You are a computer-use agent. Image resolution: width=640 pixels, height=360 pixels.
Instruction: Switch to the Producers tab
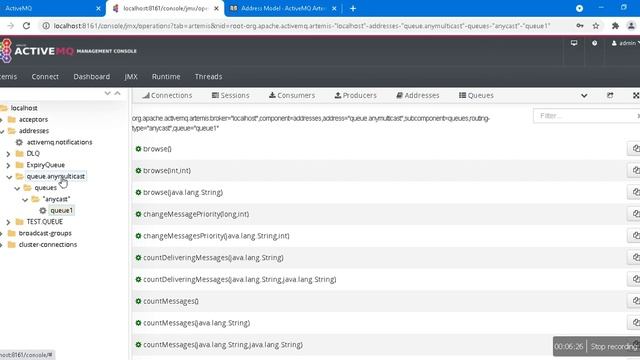pyautogui.click(x=356, y=96)
